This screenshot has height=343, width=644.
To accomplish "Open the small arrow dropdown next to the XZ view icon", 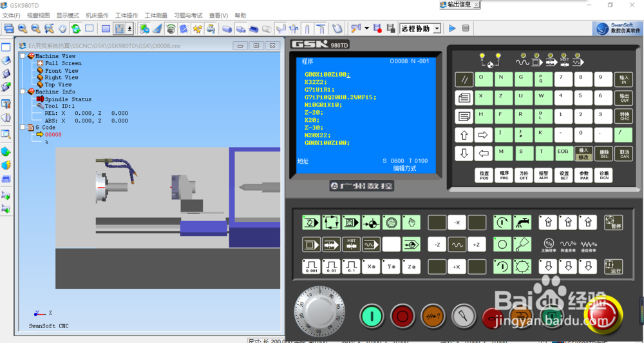I will [x=129, y=28].
